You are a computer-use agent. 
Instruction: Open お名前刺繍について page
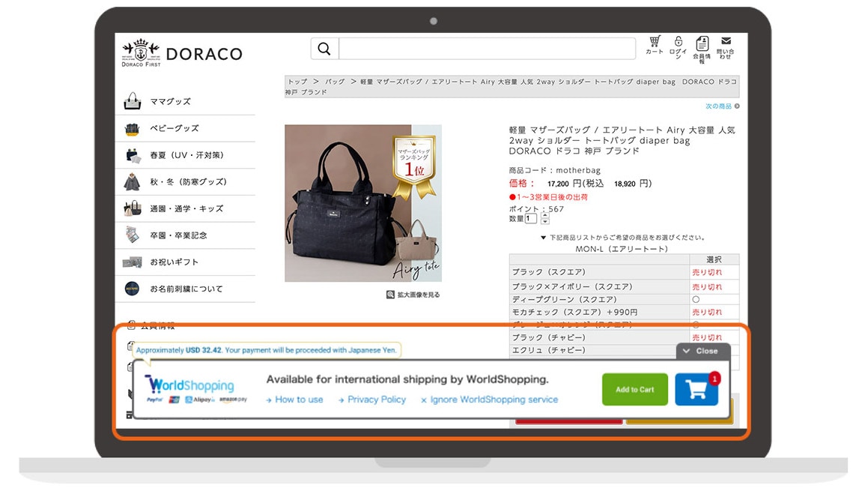point(186,289)
